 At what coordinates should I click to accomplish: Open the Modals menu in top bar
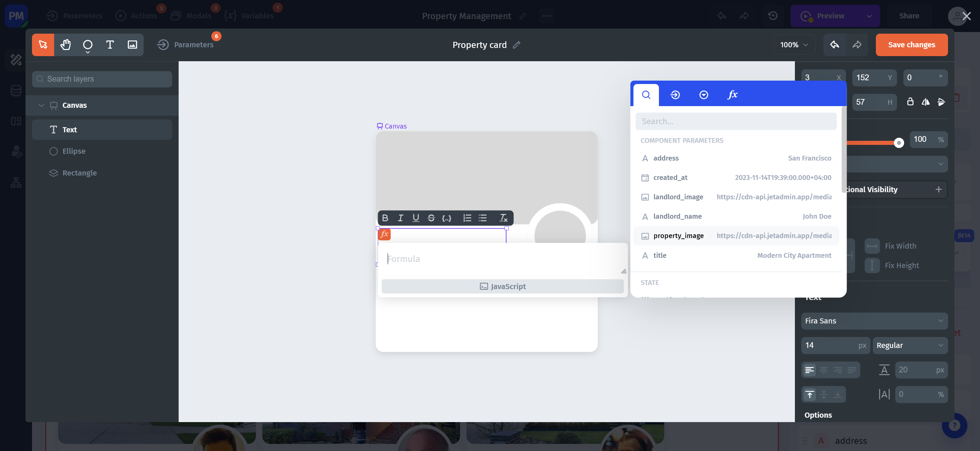[191, 16]
